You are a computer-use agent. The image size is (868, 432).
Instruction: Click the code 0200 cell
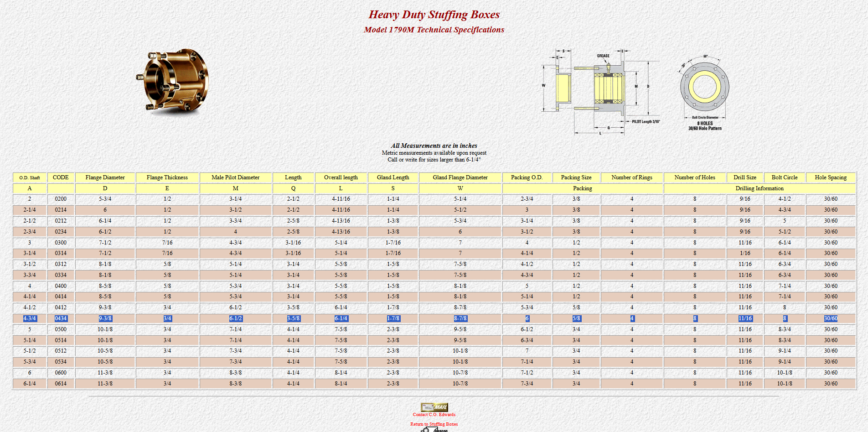click(x=61, y=199)
